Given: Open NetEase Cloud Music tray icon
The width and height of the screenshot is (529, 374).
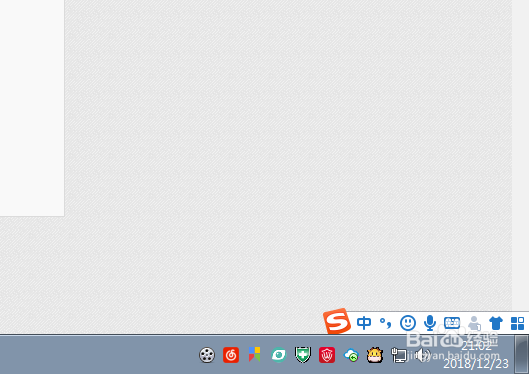Looking at the screenshot, I should (231, 355).
